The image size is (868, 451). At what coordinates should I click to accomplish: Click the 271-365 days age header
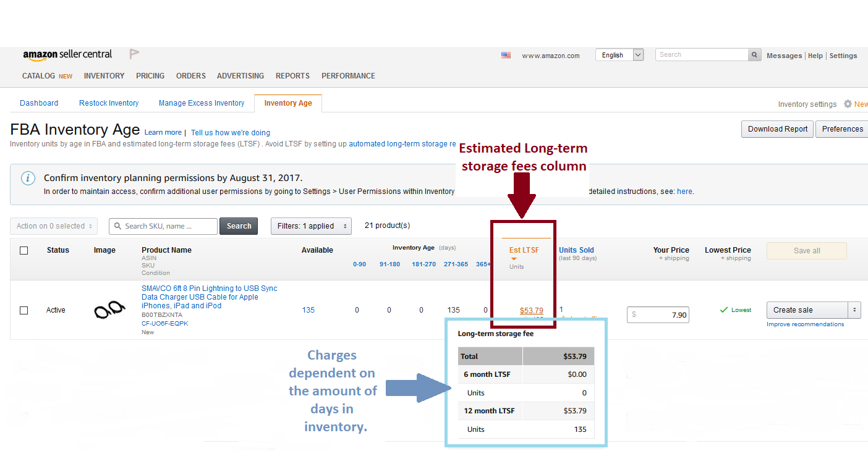(456, 264)
